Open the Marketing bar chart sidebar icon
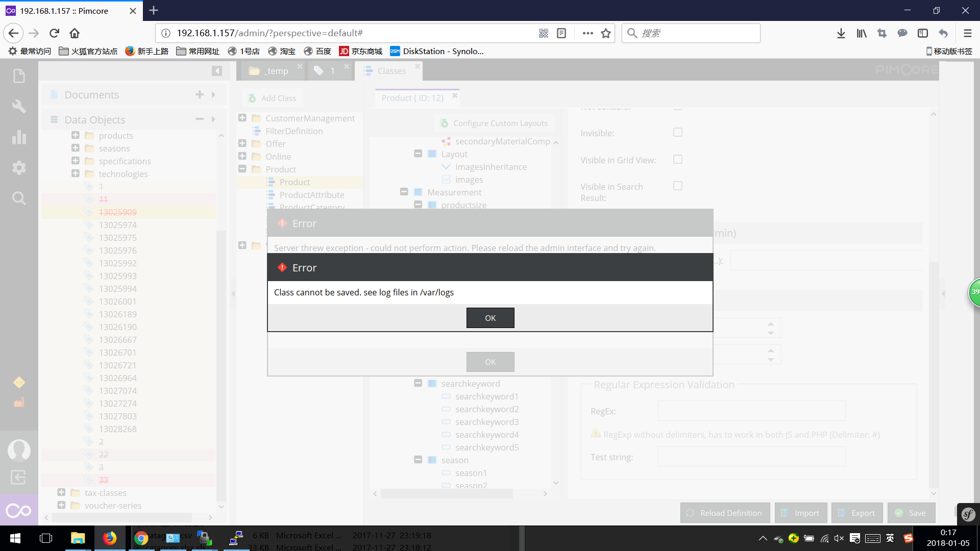Image resolution: width=980 pixels, height=551 pixels. click(19, 137)
